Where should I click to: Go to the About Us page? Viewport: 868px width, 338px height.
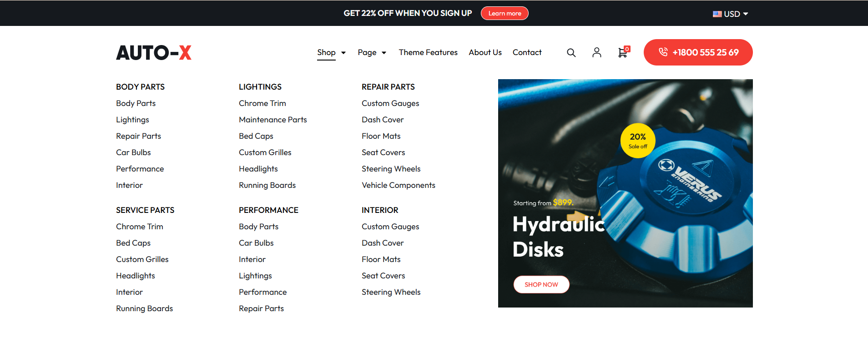click(x=485, y=52)
